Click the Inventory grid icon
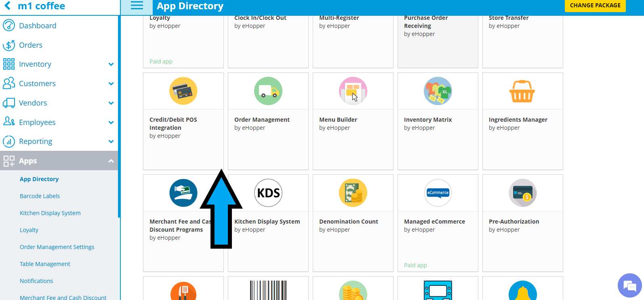Image resolution: width=644 pixels, height=300 pixels. point(9,64)
